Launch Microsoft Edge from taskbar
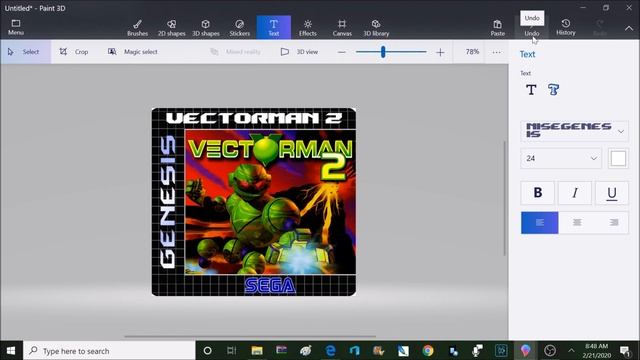640x360 pixels. tap(330, 351)
